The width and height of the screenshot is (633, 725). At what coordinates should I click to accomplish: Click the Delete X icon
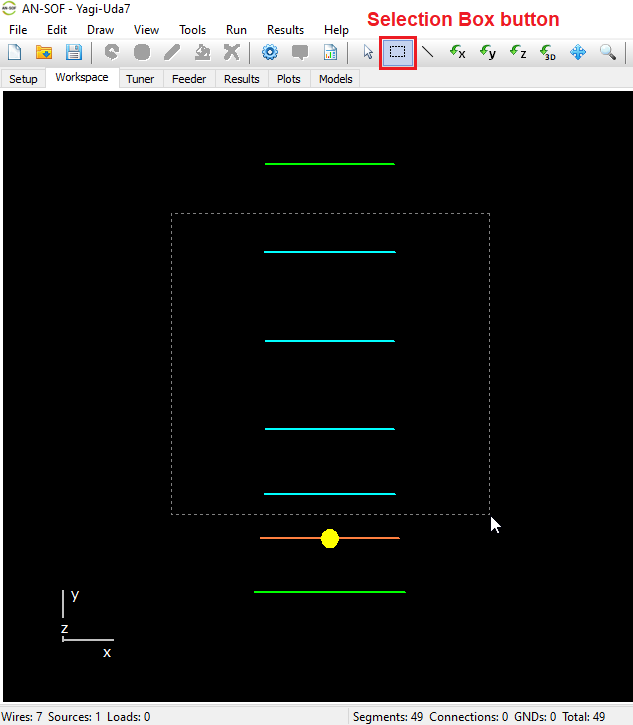232,52
